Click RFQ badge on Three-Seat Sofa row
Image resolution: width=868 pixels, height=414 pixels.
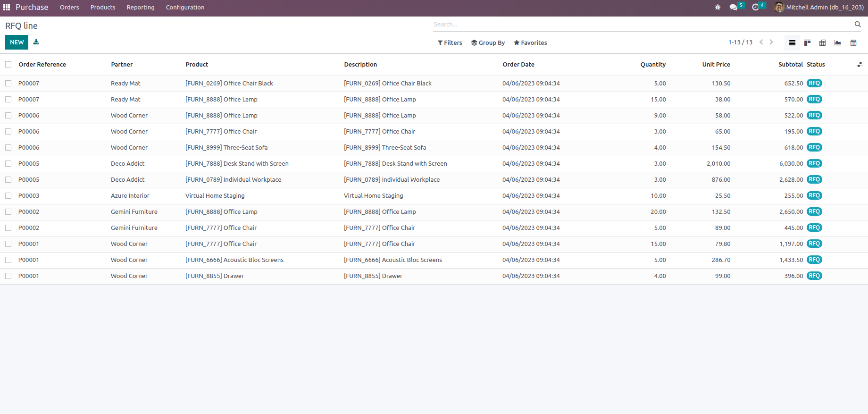pyautogui.click(x=814, y=147)
